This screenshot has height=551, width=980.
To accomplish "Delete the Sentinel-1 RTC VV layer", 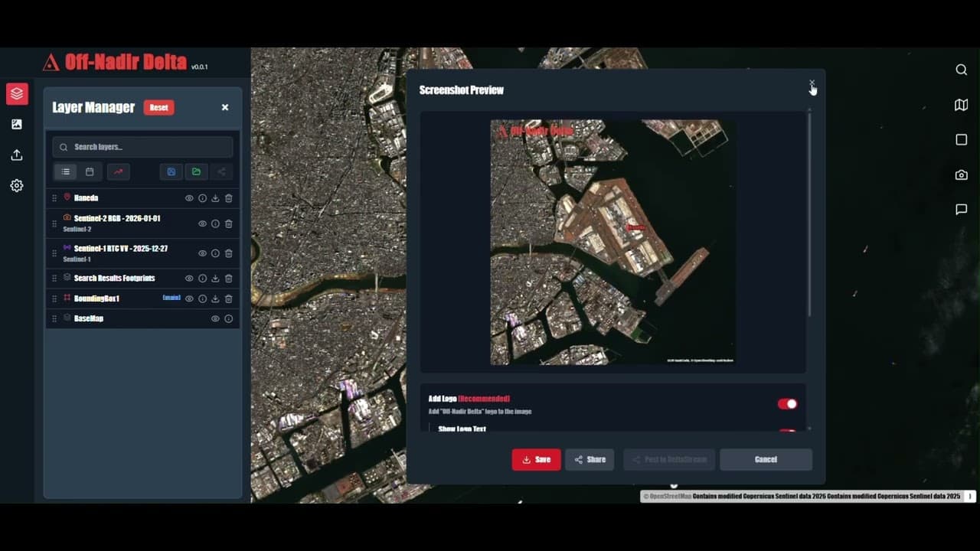I will pos(228,253).
